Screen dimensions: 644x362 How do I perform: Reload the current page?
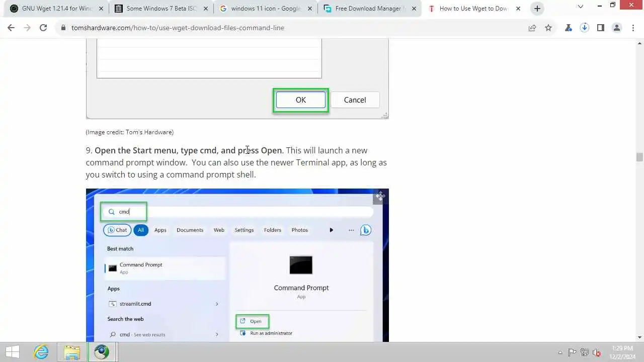(43, 28)
